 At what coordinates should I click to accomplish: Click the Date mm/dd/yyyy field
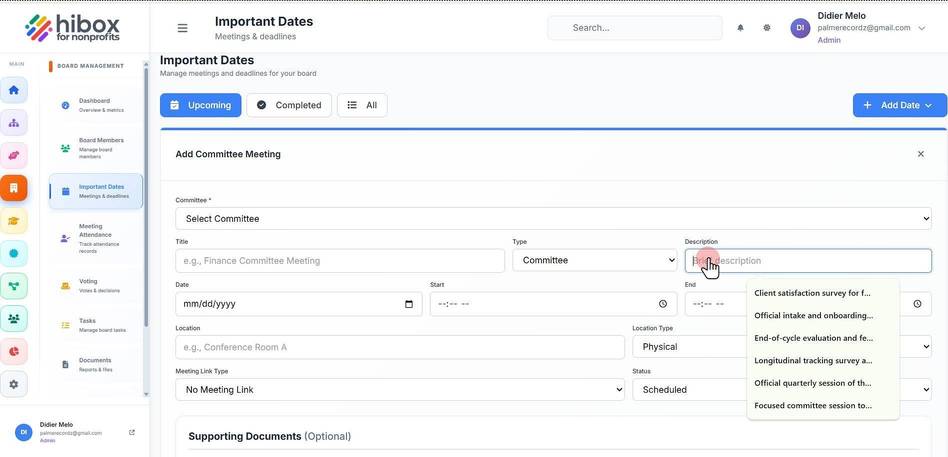[x=299, y=304]
